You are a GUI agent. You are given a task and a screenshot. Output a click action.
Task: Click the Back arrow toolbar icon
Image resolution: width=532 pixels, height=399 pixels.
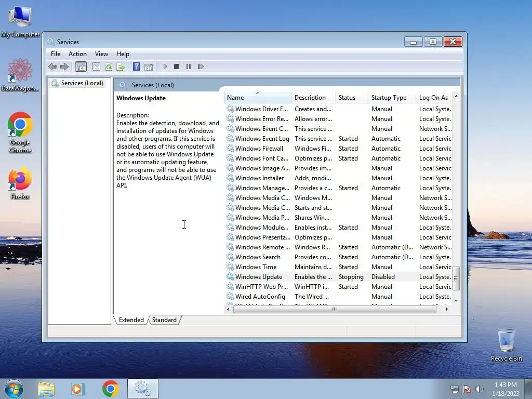pyautogui.click(x=52, y=66)
